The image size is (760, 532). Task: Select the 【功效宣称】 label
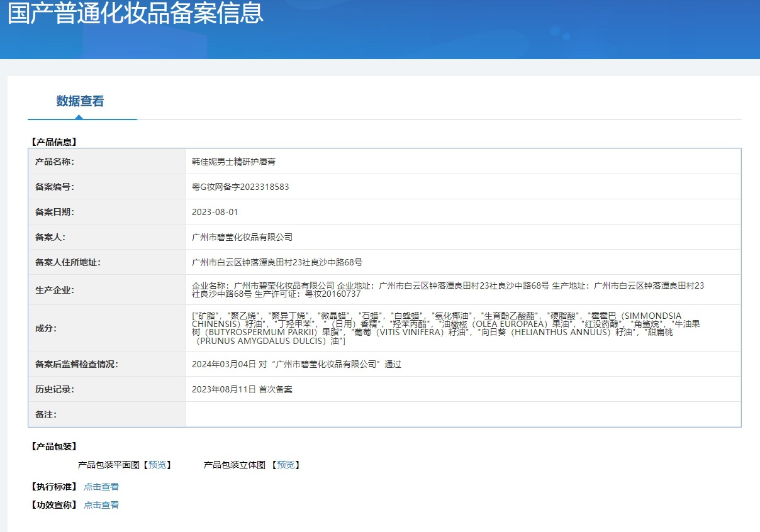click(x=53, y=505)
